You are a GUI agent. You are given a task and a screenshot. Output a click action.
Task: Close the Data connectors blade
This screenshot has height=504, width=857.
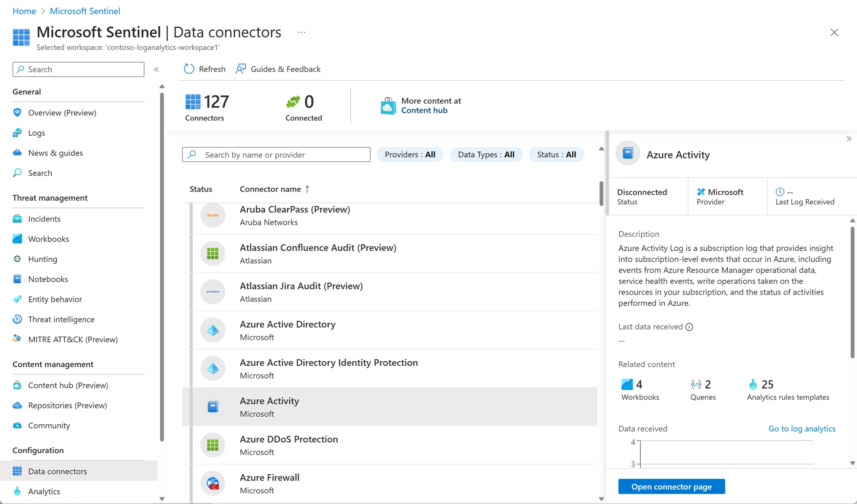834,32
